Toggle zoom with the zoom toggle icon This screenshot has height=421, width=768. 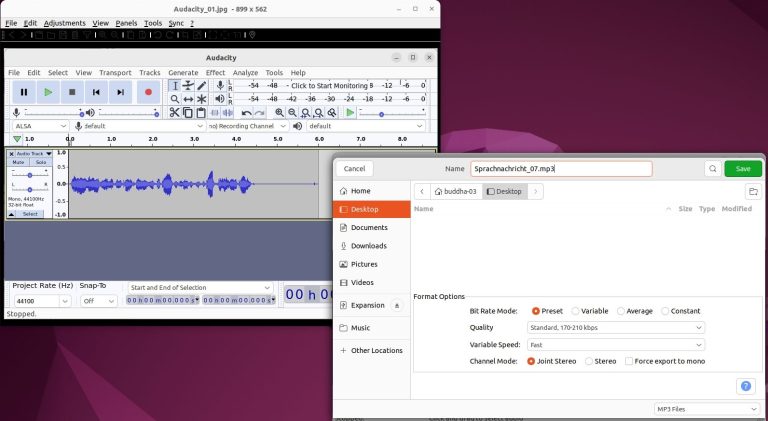point(332,113)
